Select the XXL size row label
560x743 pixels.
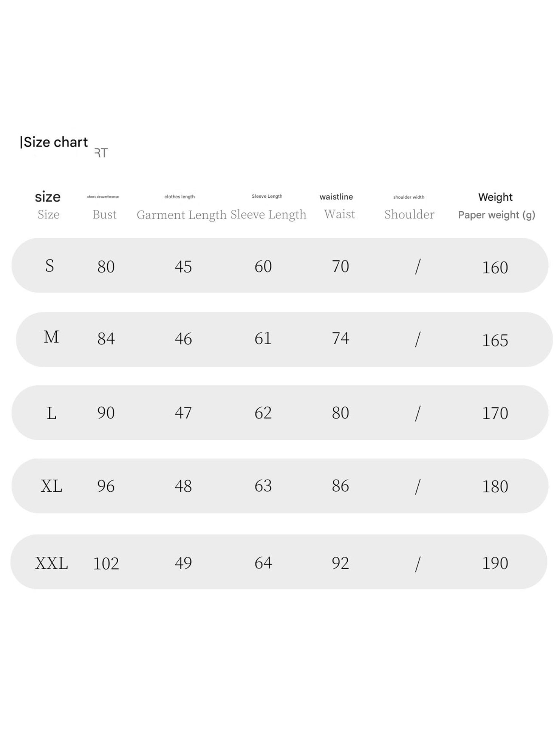click(51, 563)
